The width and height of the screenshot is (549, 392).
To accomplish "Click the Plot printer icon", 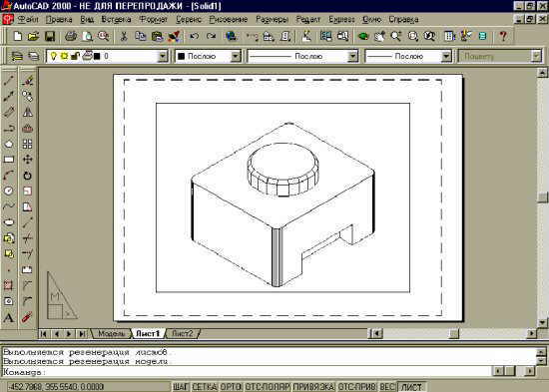I will [x=71, y=36].
